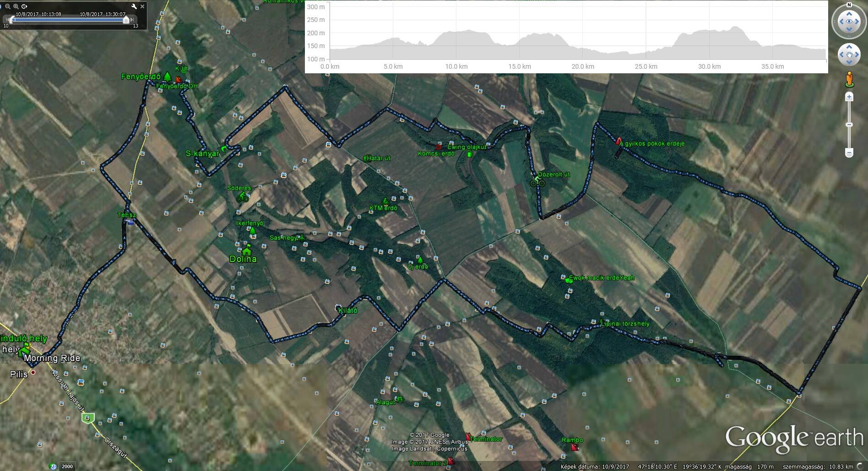The width and height of the screenshot is (868, 471).
Task: Open time slider options wrench icon
Action: (134, 6)
